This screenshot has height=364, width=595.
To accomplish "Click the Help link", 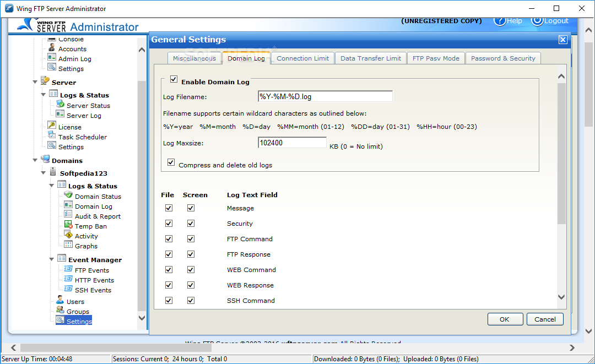I will click(x=515, y=21).
